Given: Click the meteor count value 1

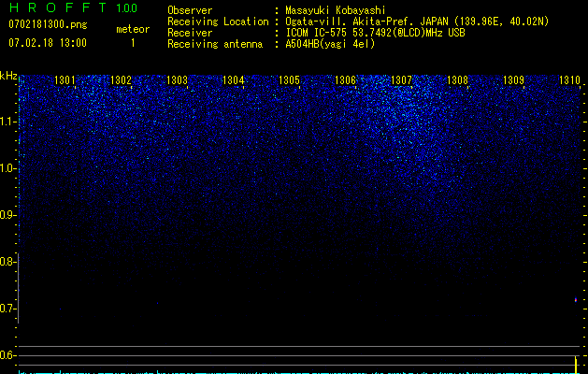Looking at the screenshot, I should pyautogui.click(x=133, y=43).
